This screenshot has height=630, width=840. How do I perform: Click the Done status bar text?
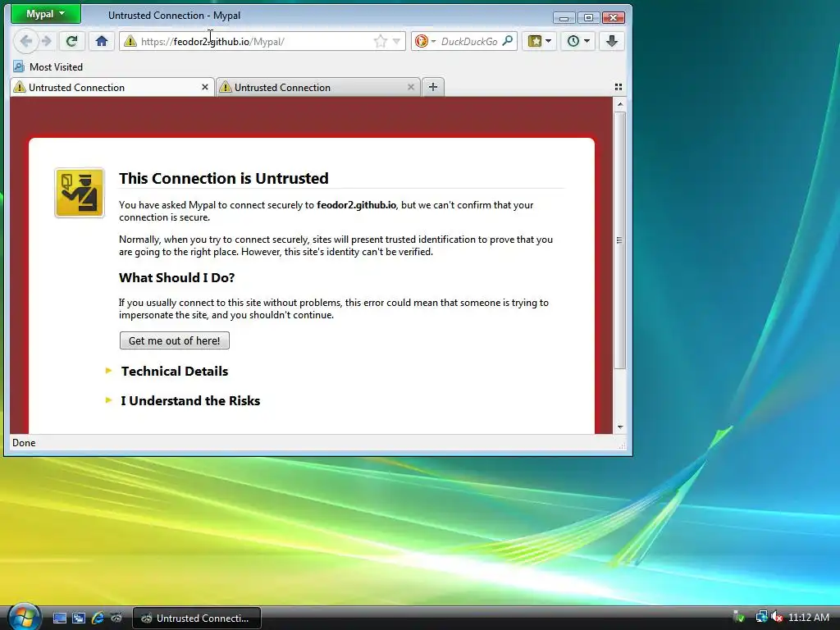24,442
